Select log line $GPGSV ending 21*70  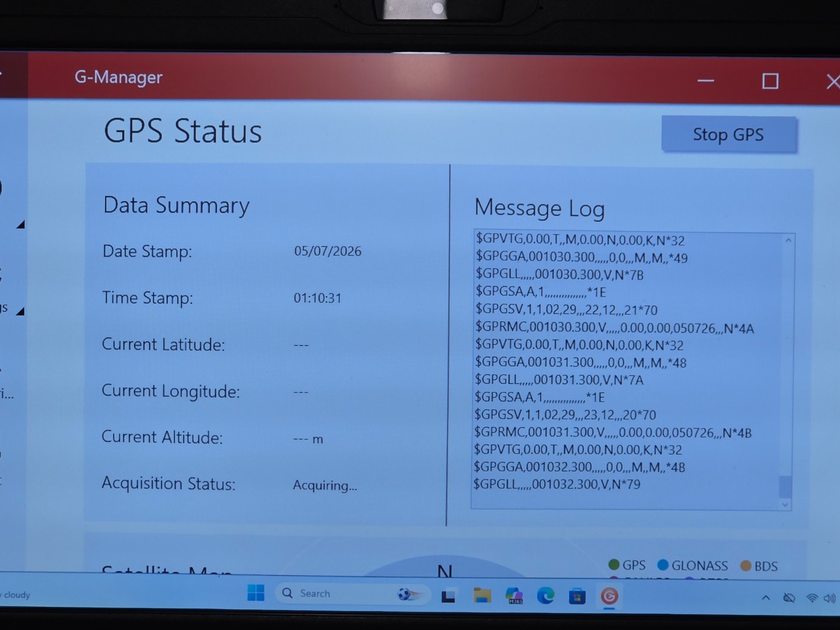click(566, 310)
